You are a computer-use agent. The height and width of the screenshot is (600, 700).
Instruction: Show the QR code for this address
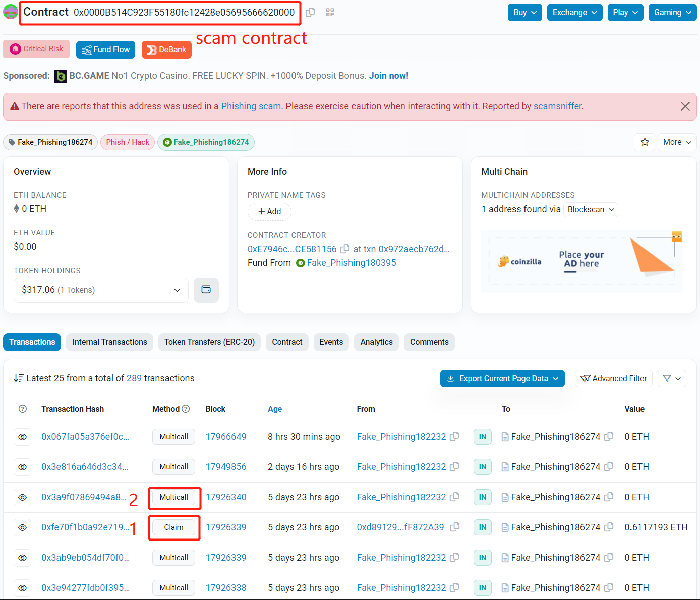point(330,12)
